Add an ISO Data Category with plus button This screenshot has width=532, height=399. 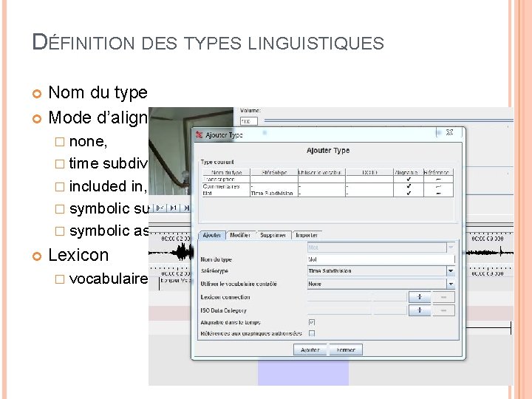coord(420,310)
